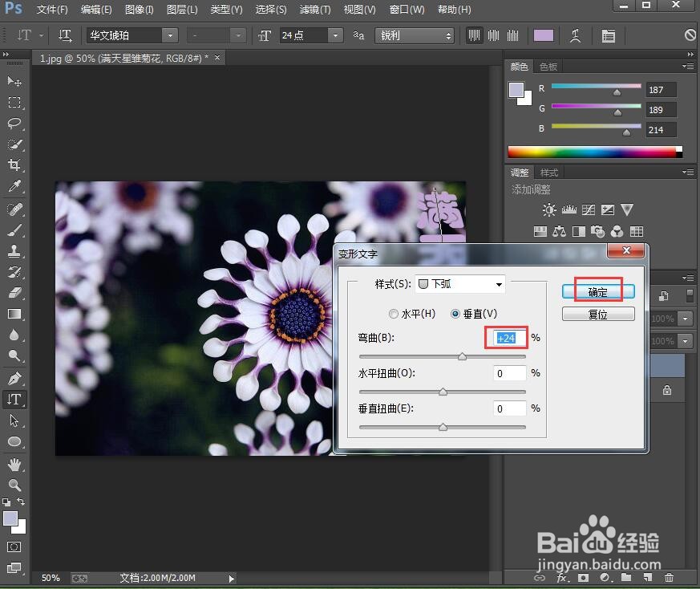Select the Ellipse shape tool

(14, 441)
